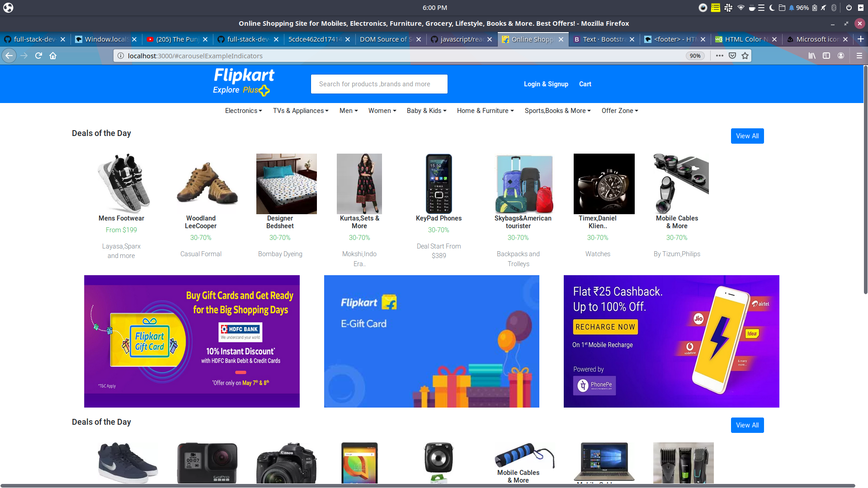This screenshot has height=488, width=868.
Task: Open the Firefox hamburger menu
Action: [x=859, y=56]
